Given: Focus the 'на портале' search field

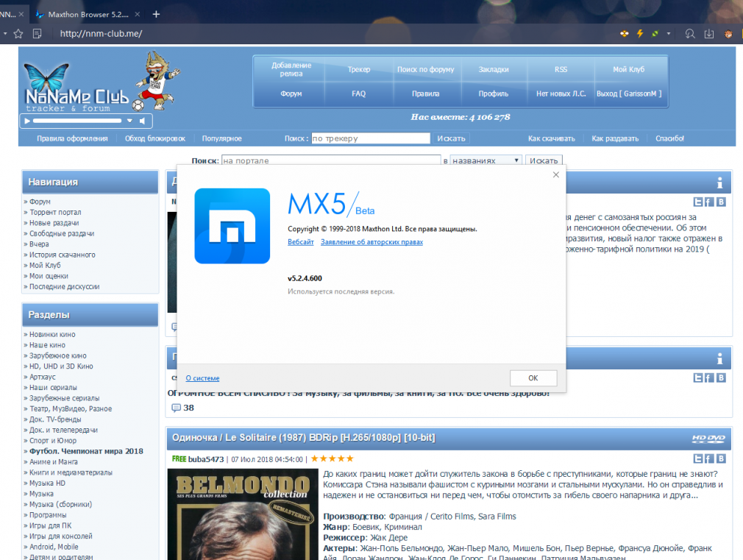Looking at the screenshot, I should point(331,160).
